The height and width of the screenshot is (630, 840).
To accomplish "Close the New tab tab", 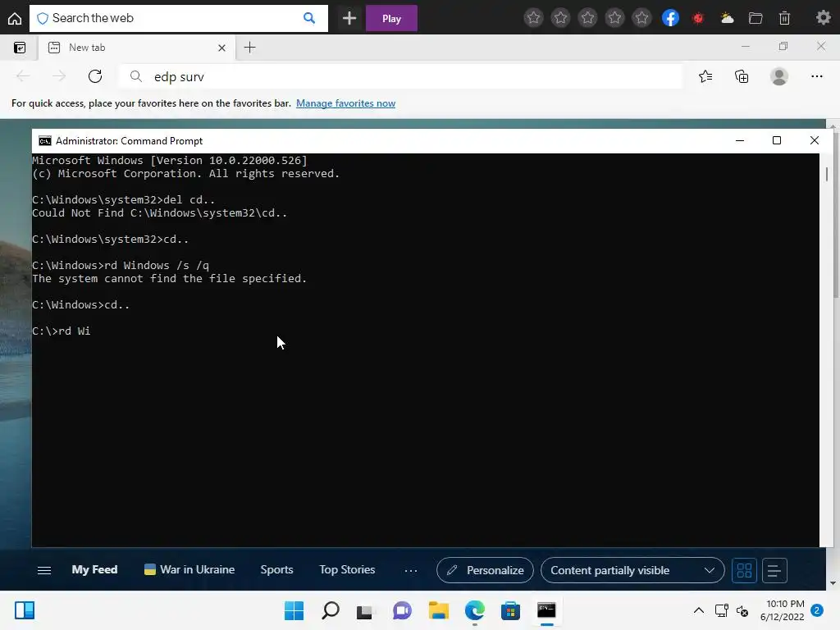I will [x=221, y=48].
